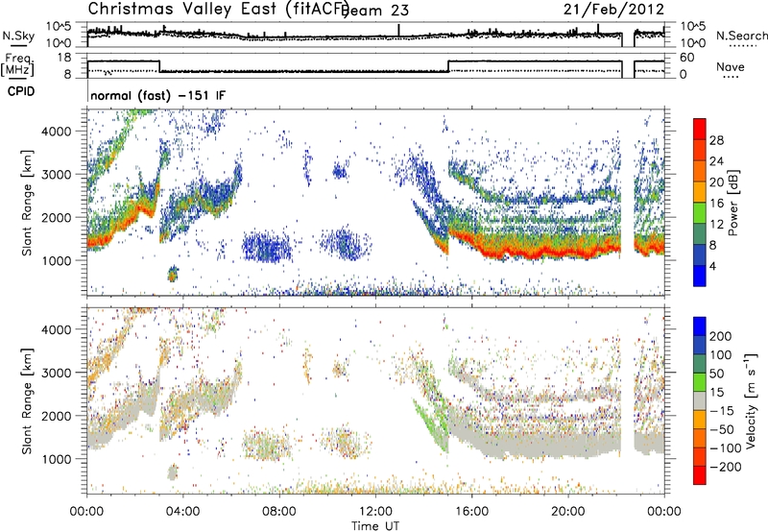
Task: Click the '1000' tick on velocity panel
Action: click(x=57, y=459)
